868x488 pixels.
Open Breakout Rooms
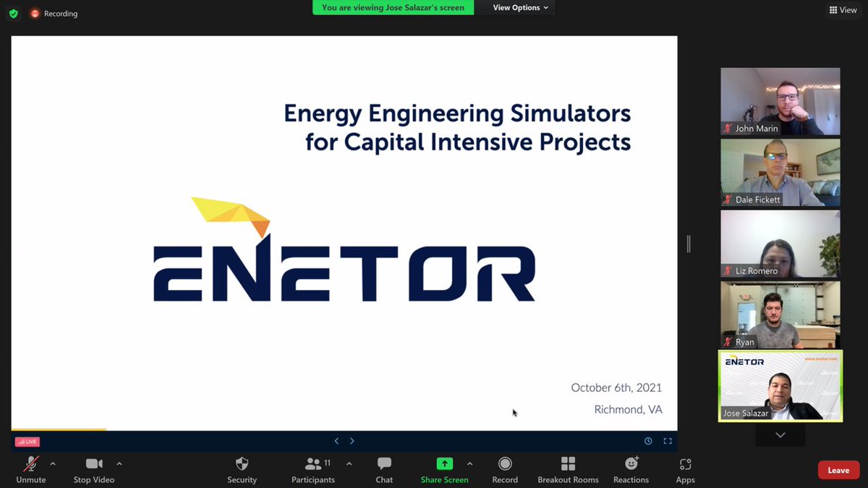pos(569,470)
